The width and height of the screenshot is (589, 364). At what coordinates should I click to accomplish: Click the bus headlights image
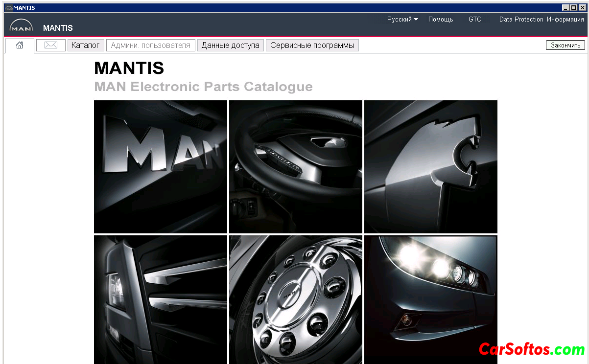[x=431, y=299]
